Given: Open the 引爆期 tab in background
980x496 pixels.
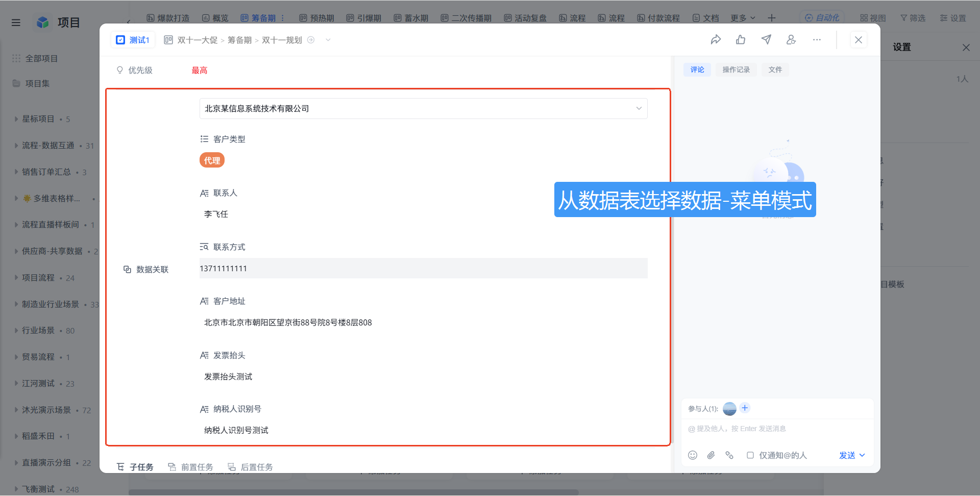Looking at the screenshot, I should 364,18.
